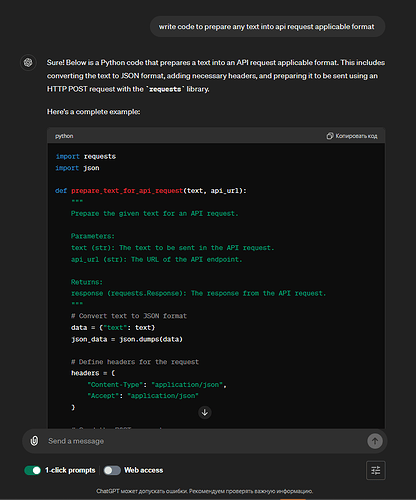Open the sliders settings icon button
Screen dimensions: 416x500
point(376,470)
